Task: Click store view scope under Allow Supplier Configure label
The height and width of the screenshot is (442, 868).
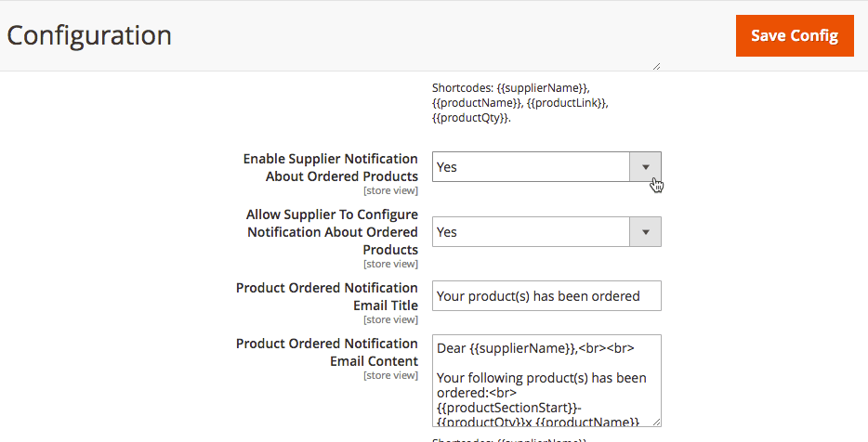Action: click(390, 264)
